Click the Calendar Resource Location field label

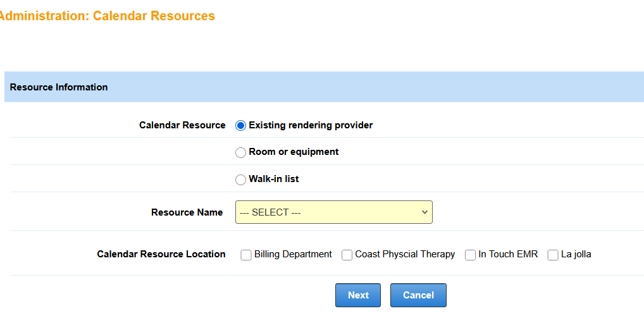point(161,254)
